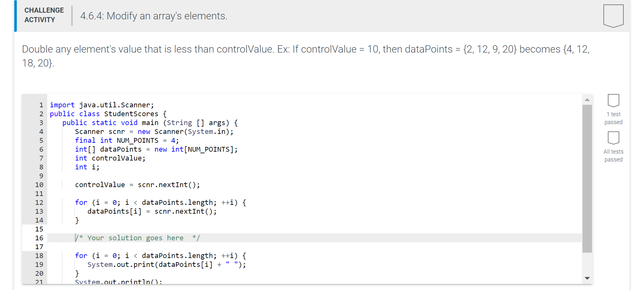Place cursor on empty line 17

pyautogui.click(x=314, y=247)
